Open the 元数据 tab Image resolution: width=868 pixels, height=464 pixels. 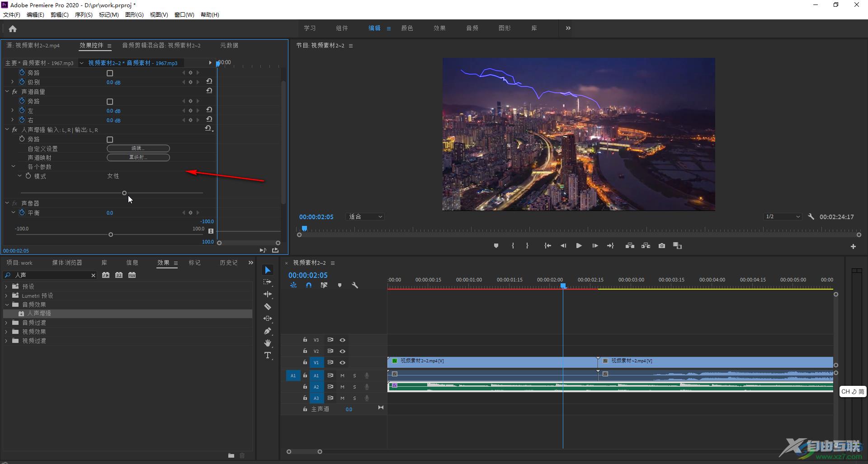click(229, 45)
